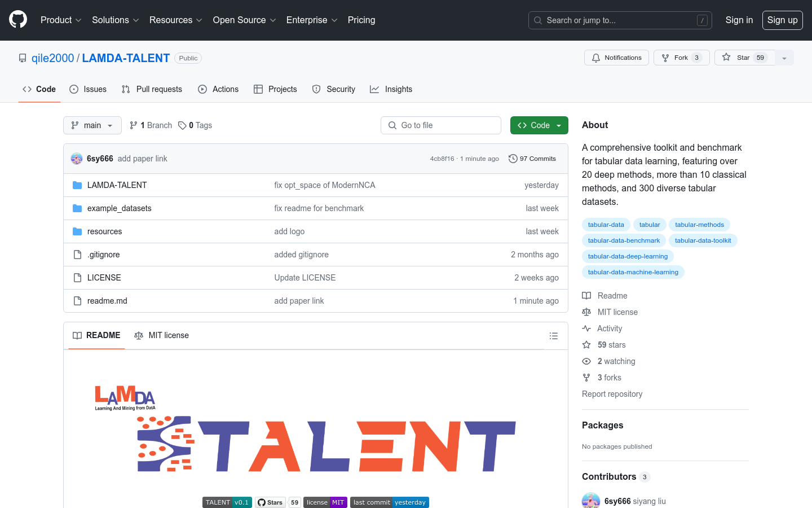The height and width of the screenshot is (508, 812).
Task: Click the Sign in link
Action: click(x=739, y=20)
